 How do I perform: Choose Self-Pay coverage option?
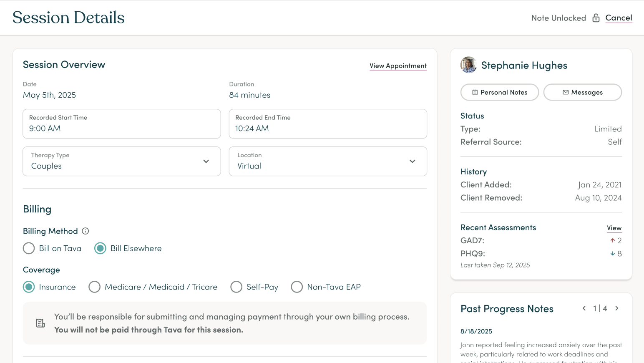pyautogui.click(x=236, y=287)
